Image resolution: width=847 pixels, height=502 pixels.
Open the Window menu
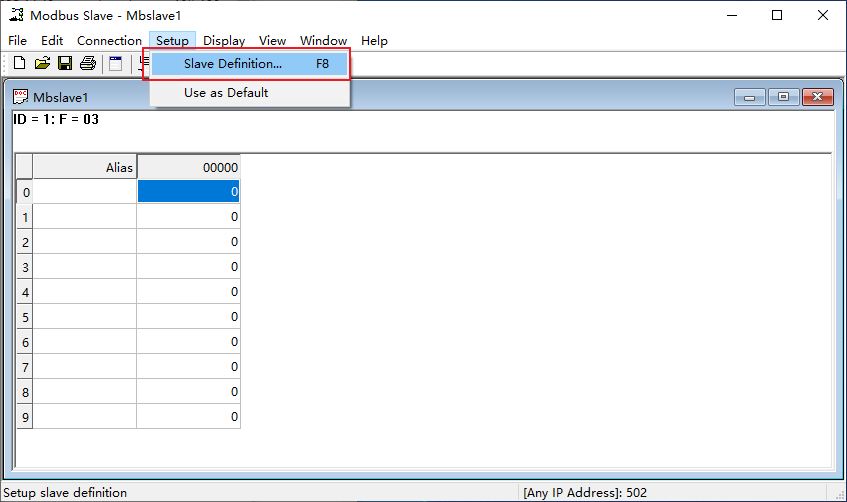(323, 41)
